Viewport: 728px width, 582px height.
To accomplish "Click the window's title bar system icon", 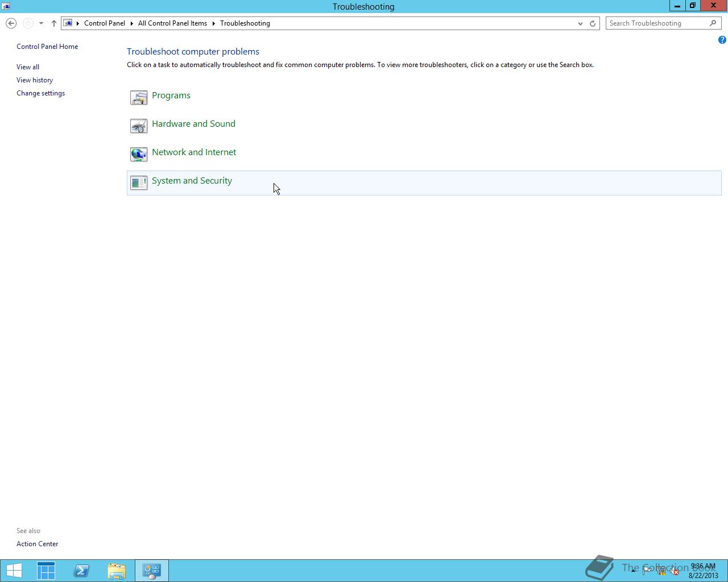I will (6, 6).
